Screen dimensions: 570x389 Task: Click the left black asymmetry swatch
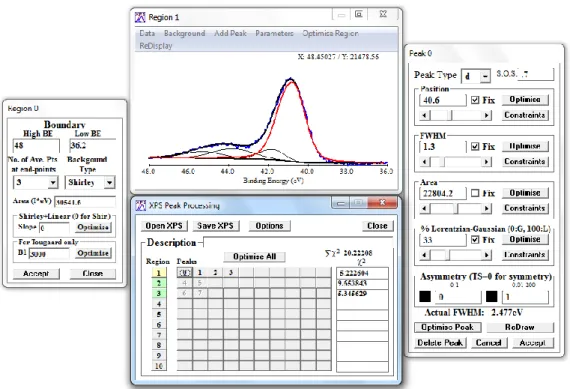(425, 297)
